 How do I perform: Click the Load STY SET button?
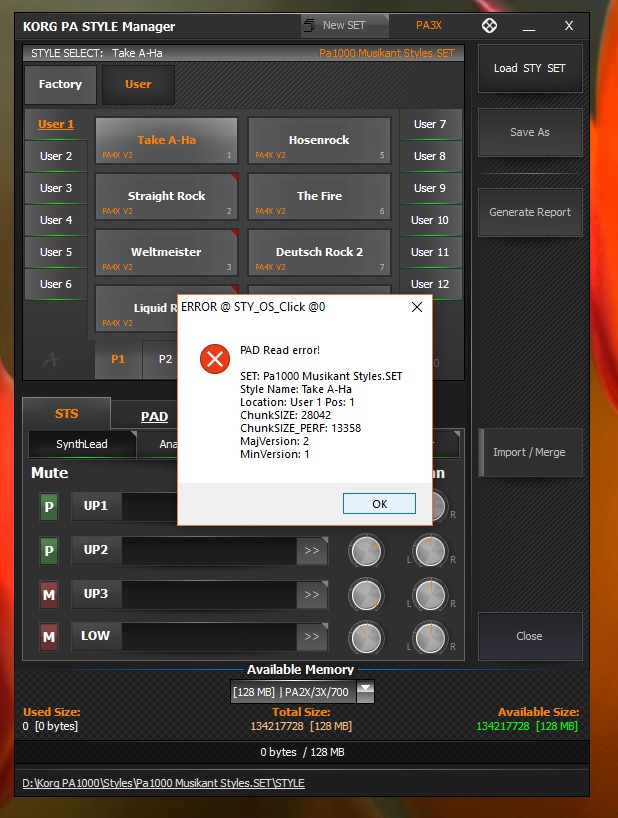[530, 68]
